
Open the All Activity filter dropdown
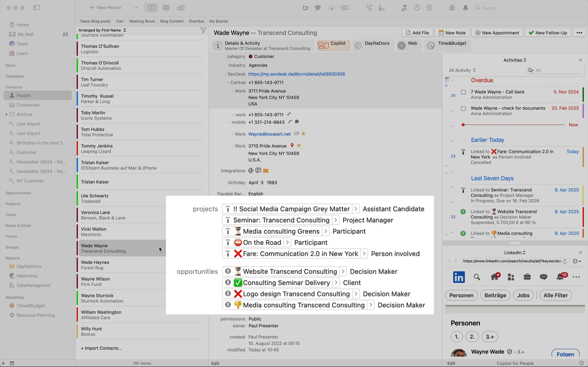coord(462,70)
